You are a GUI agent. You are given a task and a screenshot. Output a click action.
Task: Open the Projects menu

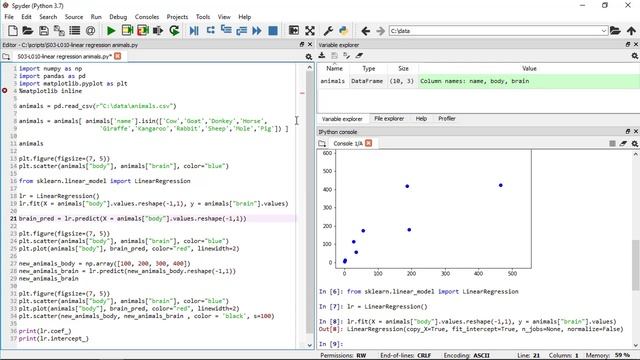point(177,17)
